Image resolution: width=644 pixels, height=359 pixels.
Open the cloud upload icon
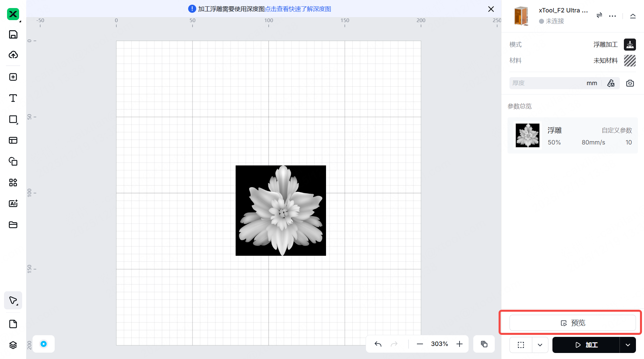13,55
